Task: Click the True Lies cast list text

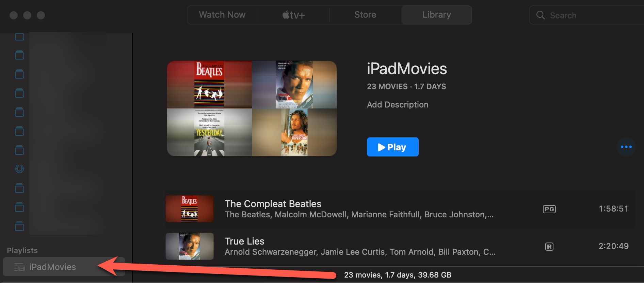Action: [360, 252]
